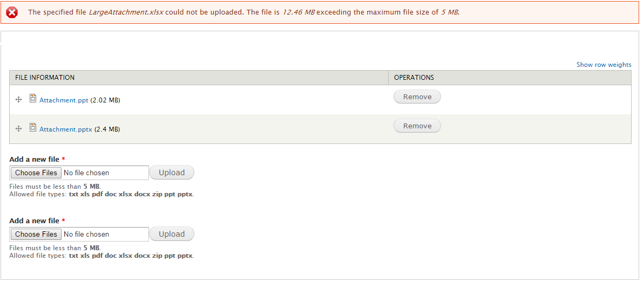Click the file type icon for Attachment.pptx
Viewport: 644px width, 282px height.
click(33, 128)
